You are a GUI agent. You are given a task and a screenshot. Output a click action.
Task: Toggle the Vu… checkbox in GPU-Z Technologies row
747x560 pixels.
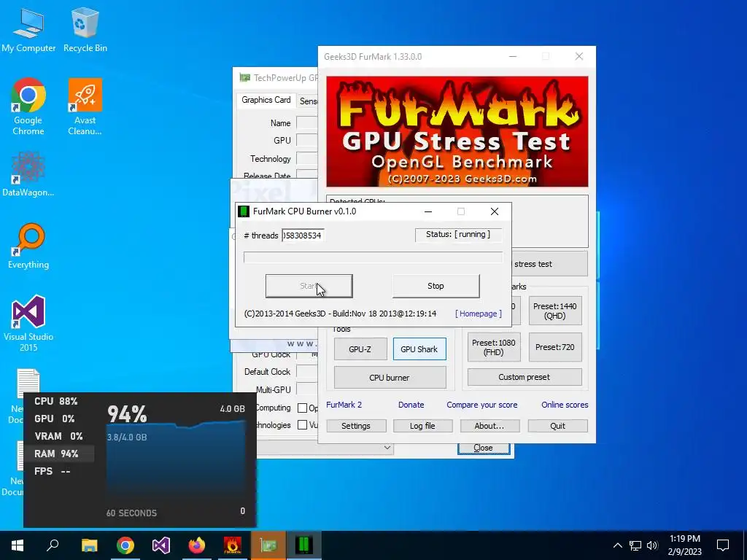pyautogui.click(x=302, y=425)
